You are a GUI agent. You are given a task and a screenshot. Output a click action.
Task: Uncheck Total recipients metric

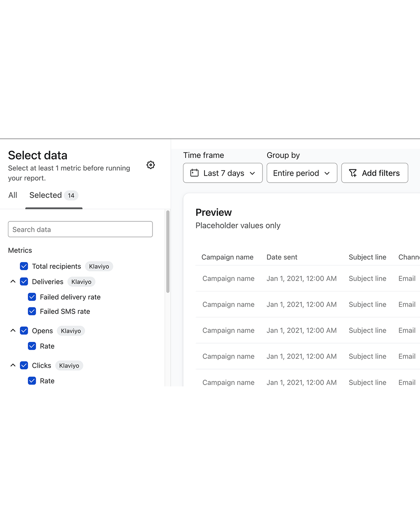click(24, 266)
